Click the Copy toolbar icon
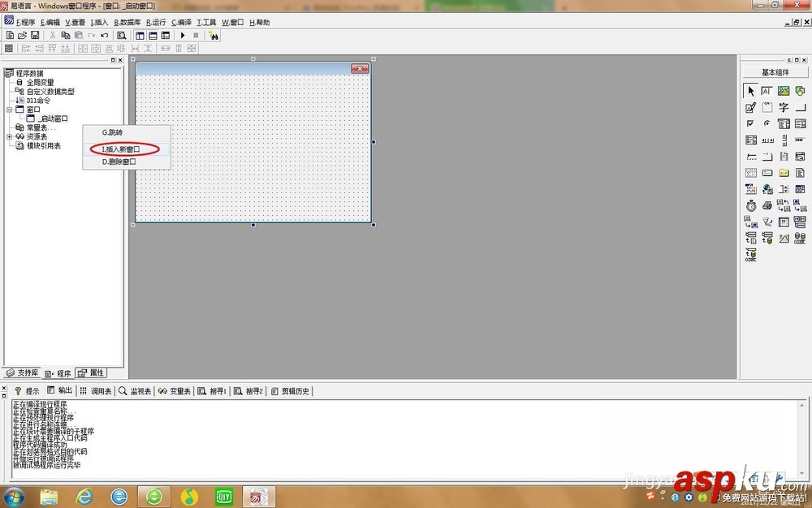 65,35
